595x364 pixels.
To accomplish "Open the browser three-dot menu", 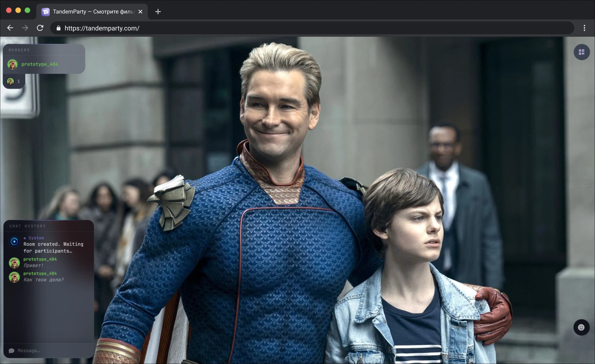I will click(x=584, y=28).
